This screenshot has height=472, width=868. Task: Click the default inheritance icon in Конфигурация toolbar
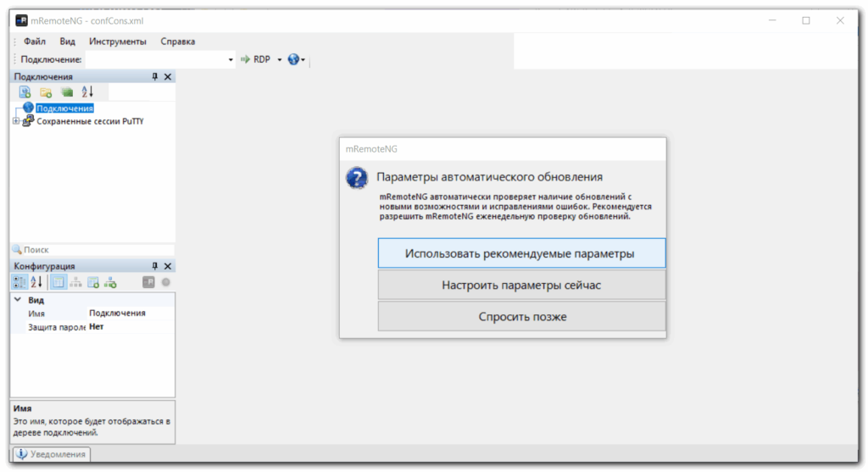pos(110,282)
